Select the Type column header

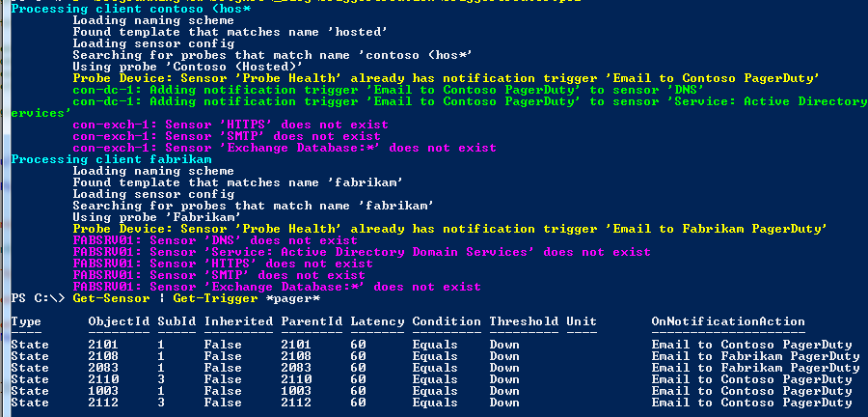[26, 321]
